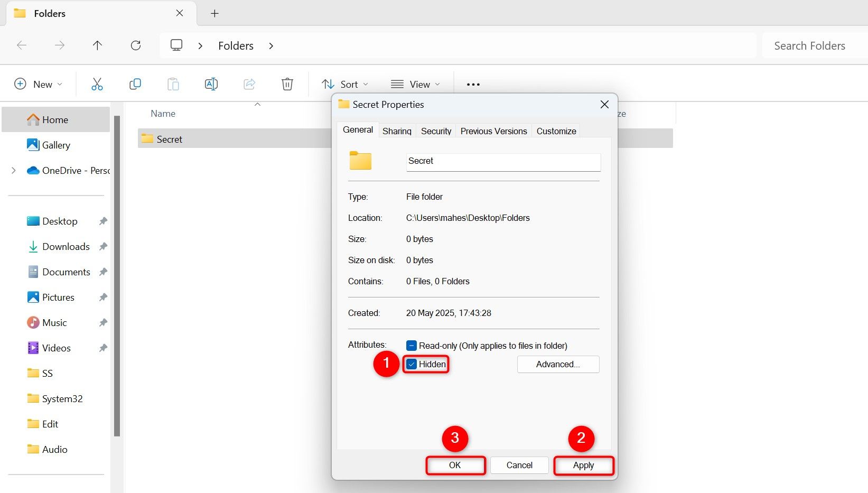The height and width of the screenshot is (493, 868).
Task: Click the This PC monitor icon in address bar
Action: pos(176,45)
